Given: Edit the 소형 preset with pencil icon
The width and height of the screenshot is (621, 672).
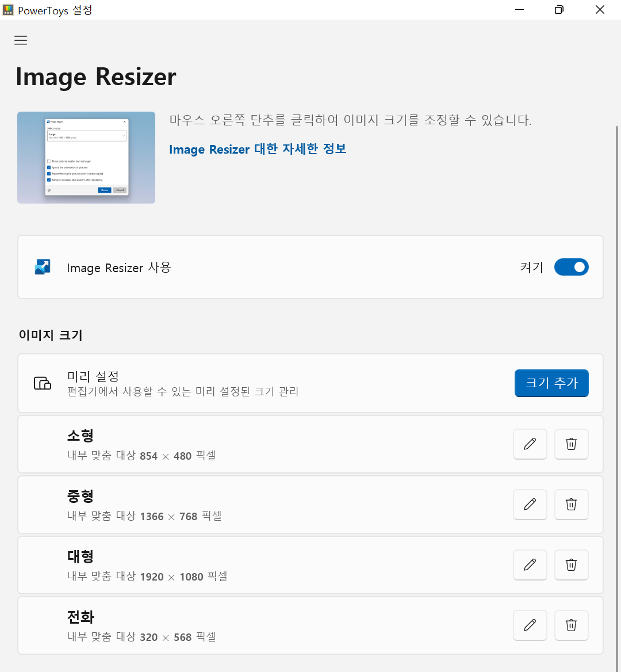Looking at the screenshot, I should [530, 444].
